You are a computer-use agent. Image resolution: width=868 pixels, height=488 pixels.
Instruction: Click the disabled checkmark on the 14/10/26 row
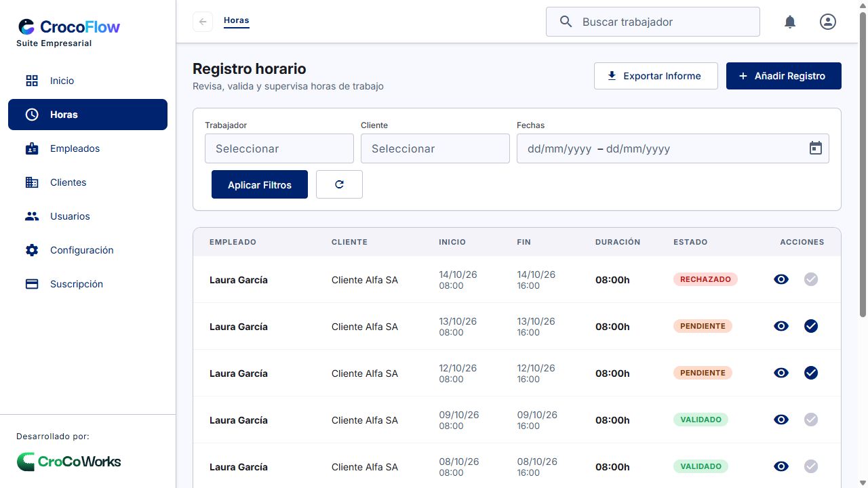pos(811,279)
